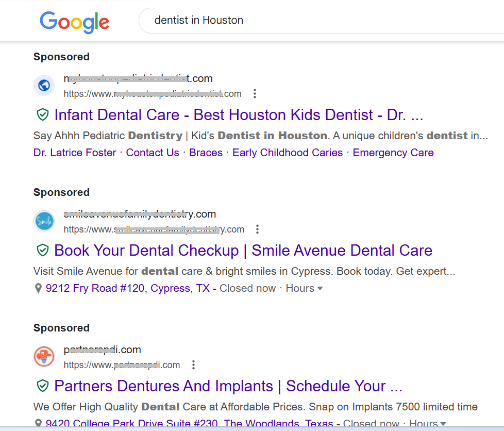
Task: Follow the 'Dr. Latrice Foster' sitelink
Action: (75, 153)
